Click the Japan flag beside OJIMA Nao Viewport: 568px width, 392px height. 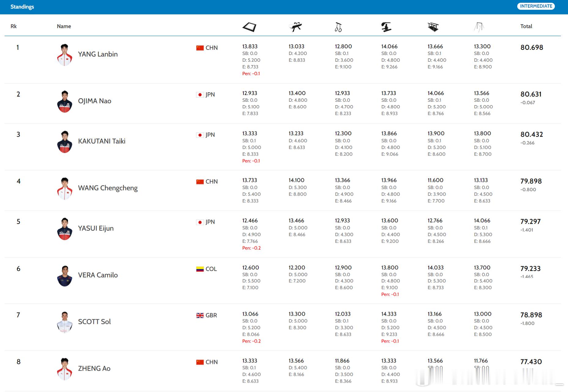[200, 95]
